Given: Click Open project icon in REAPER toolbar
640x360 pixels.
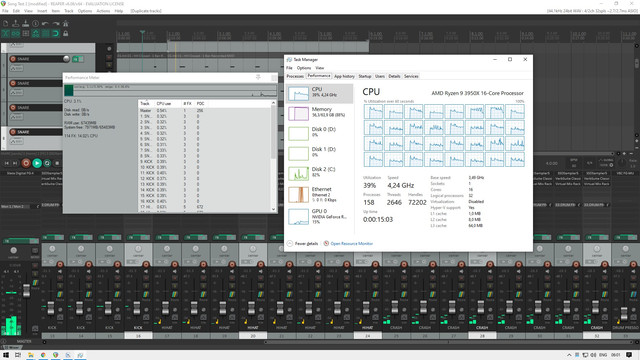Looking at the screenshot, I should click(16, 24).
